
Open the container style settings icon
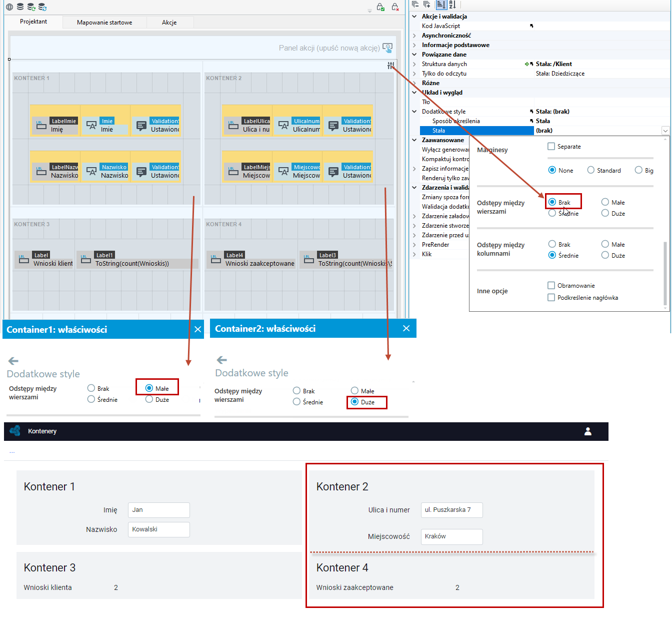click(390, 66)
